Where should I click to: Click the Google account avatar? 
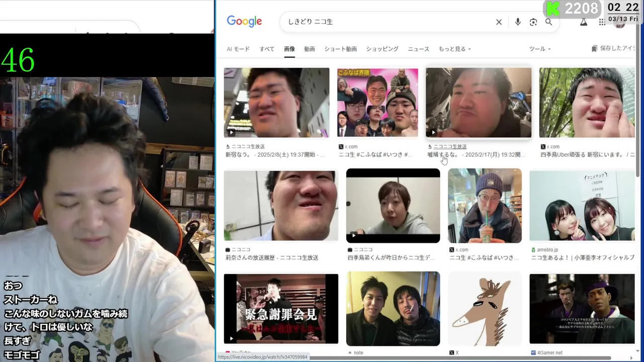(620, 24)
